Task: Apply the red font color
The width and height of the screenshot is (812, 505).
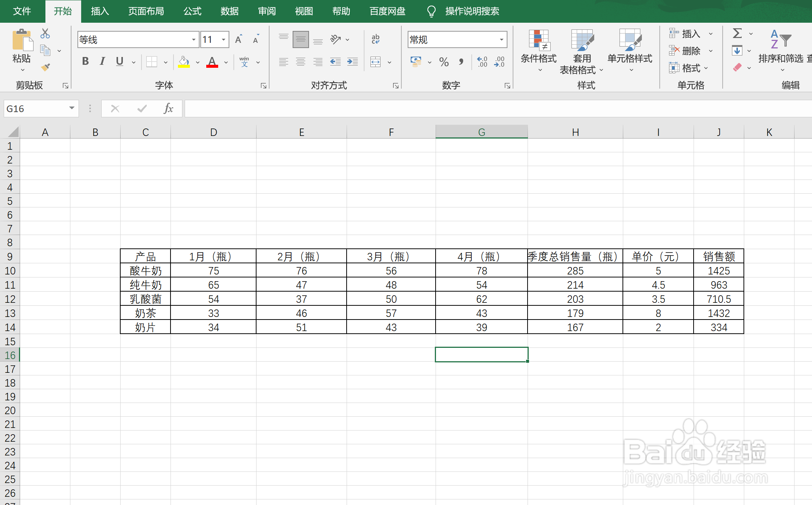Action: click(x=212, y=61)
